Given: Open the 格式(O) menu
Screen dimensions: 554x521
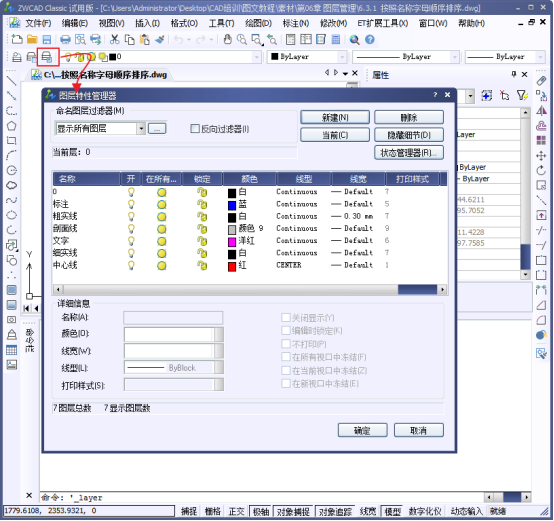Looking at the screenshot, I should click(x=184, y=23).
